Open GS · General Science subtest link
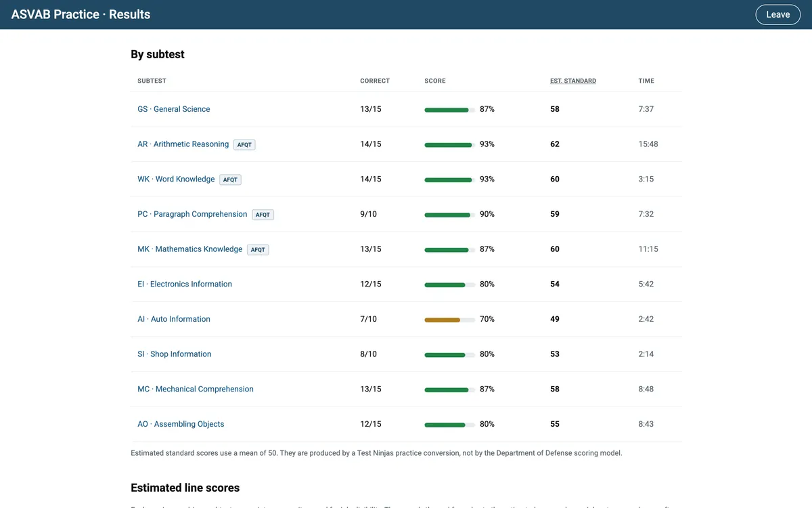The height and width of the screenshot is (508, 812). (174, 109)
